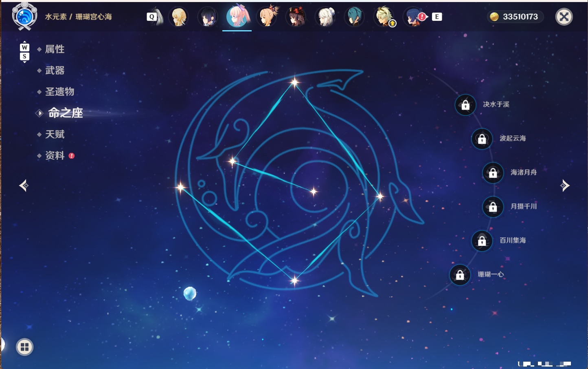This screenshot has height=369, width=588.
Task: Open the 武器 weapon menu
Action: click(x=55, y=71)
